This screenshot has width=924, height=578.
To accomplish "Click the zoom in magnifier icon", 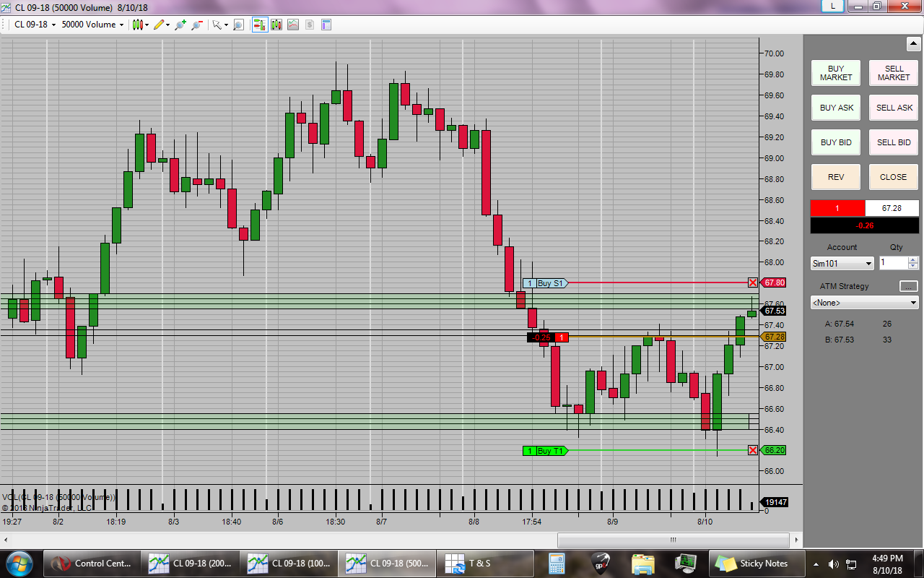I will point(179,25).
